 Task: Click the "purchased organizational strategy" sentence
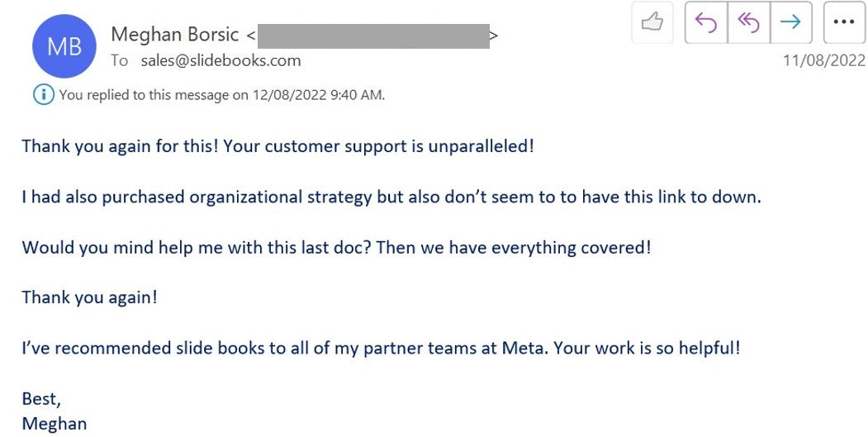pyautogui.click(x=391, y=197)
